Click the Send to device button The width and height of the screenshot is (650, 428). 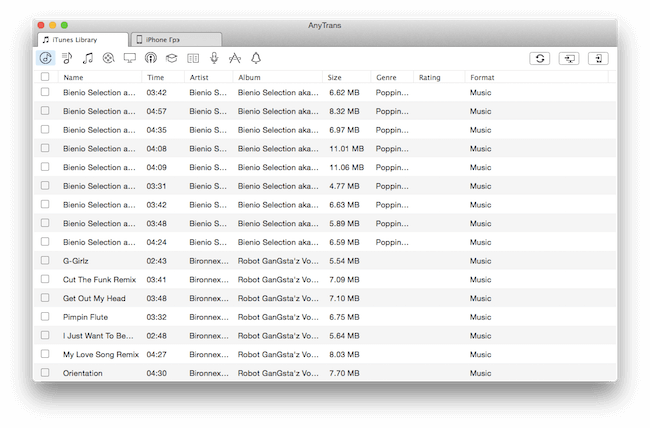[x=598, y=58]
